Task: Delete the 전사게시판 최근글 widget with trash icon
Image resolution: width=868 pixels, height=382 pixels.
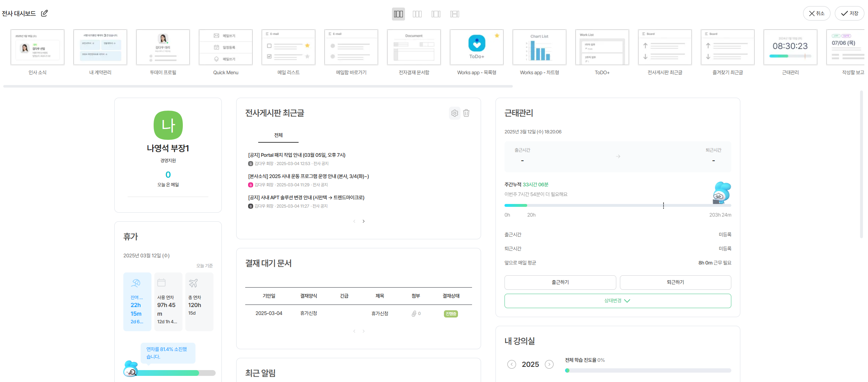Action: tap(466, 113)
